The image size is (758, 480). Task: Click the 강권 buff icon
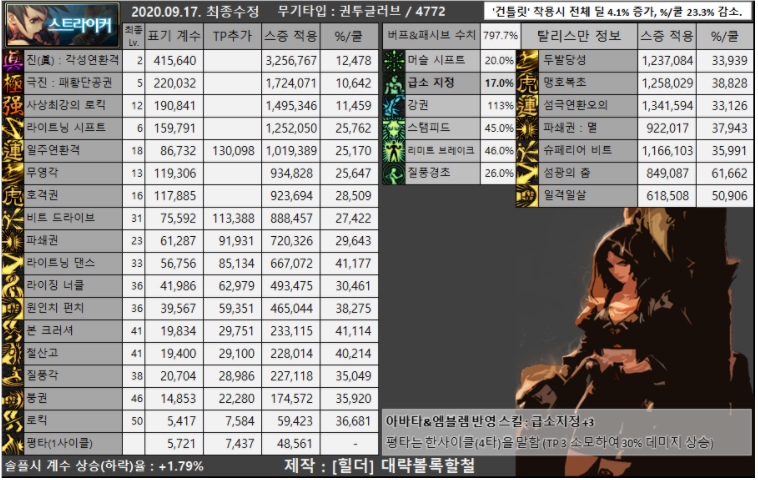click(394, 106)
